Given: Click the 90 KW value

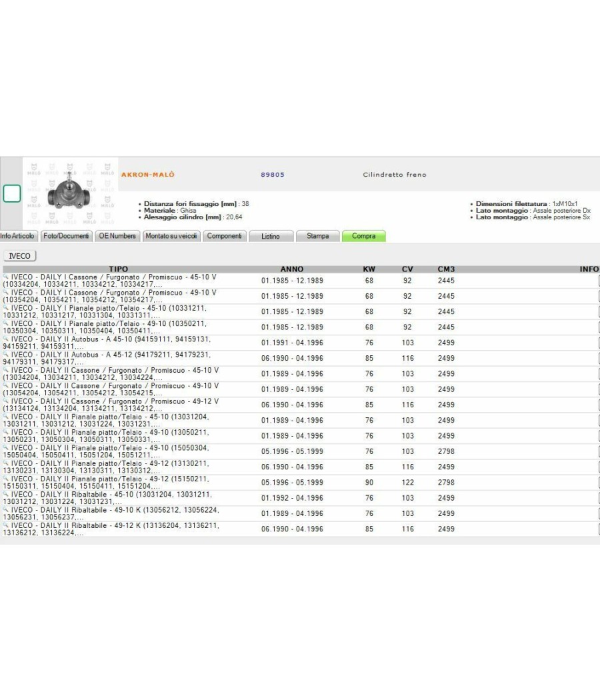Looking at the screenshot, I should 369,483.
